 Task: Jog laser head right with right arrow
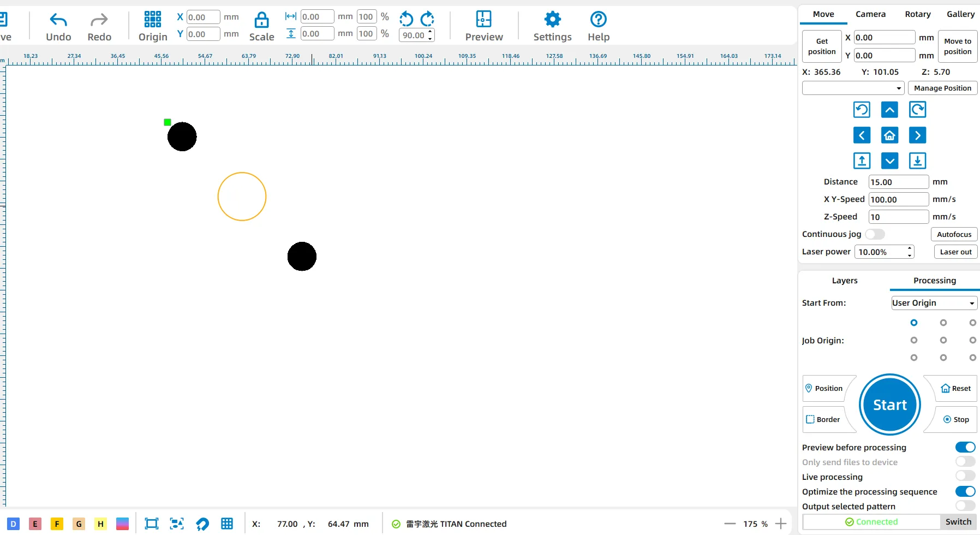[x=917, y=135]
